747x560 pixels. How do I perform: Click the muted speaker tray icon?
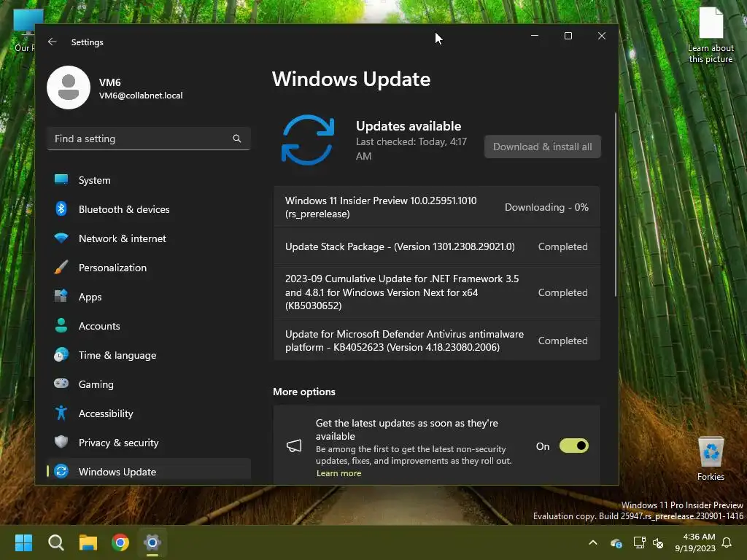659,542
